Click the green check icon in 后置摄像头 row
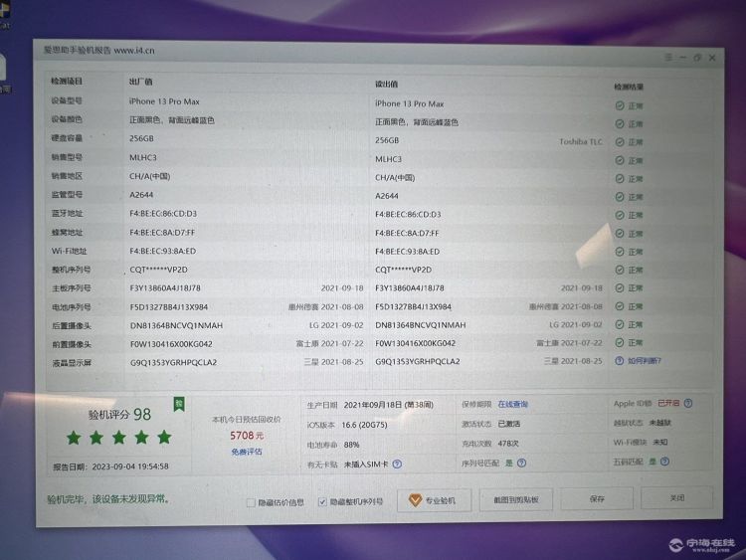The height and width of the screenshot is (560, 746). click(x=620, y=324)
